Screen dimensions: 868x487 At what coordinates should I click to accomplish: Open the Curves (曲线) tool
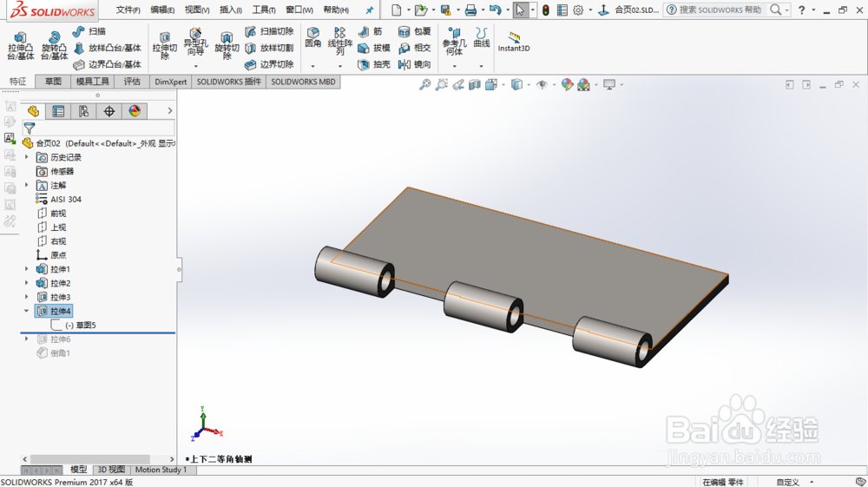[482, 37]
